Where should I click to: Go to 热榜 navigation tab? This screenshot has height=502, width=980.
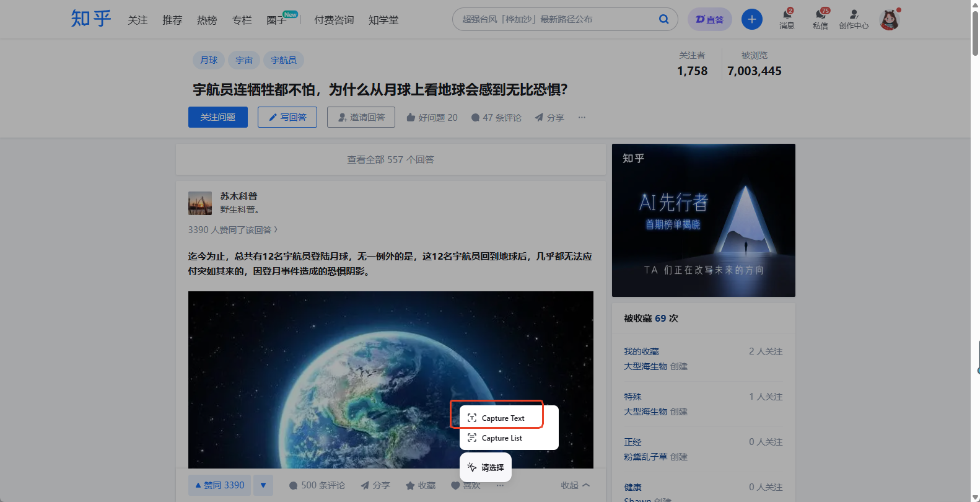tap(207, 20)
